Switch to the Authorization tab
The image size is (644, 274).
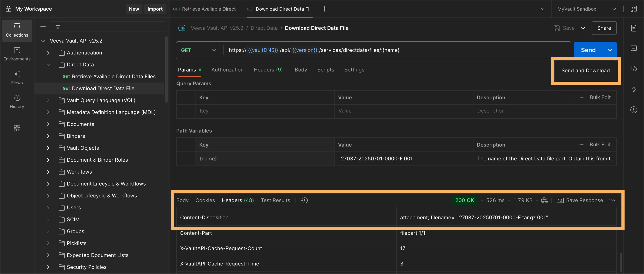coord(227,70)
